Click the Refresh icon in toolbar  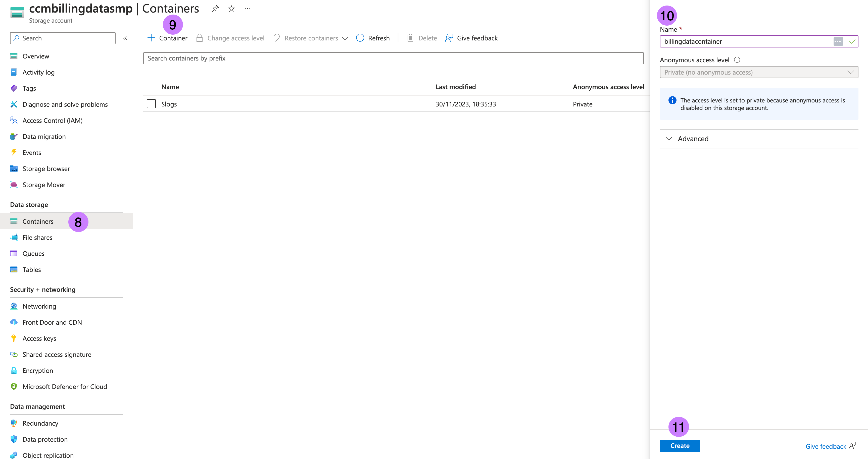pos(360,38)
